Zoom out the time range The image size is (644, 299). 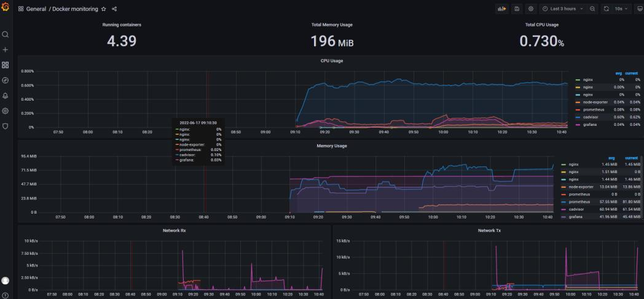[x=592, y=9]
